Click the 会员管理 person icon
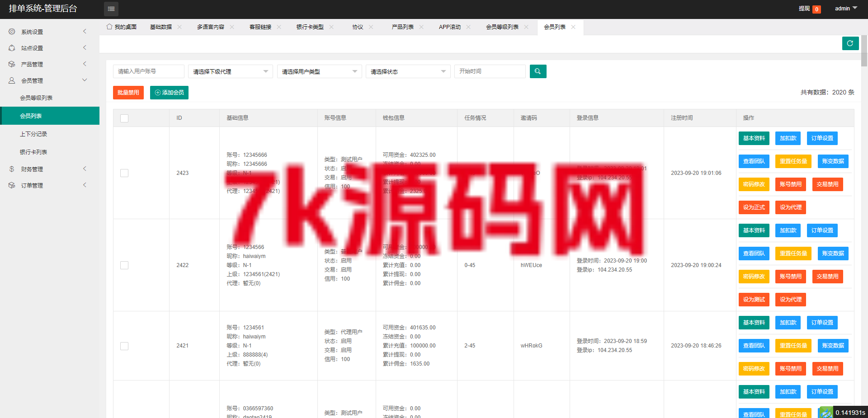This screenshot has height=418, width=868. (12, 80)
